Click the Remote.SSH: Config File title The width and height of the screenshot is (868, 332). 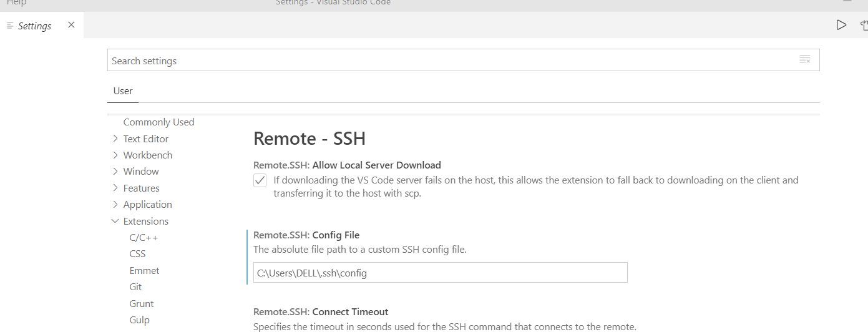(x=306, y=235)
